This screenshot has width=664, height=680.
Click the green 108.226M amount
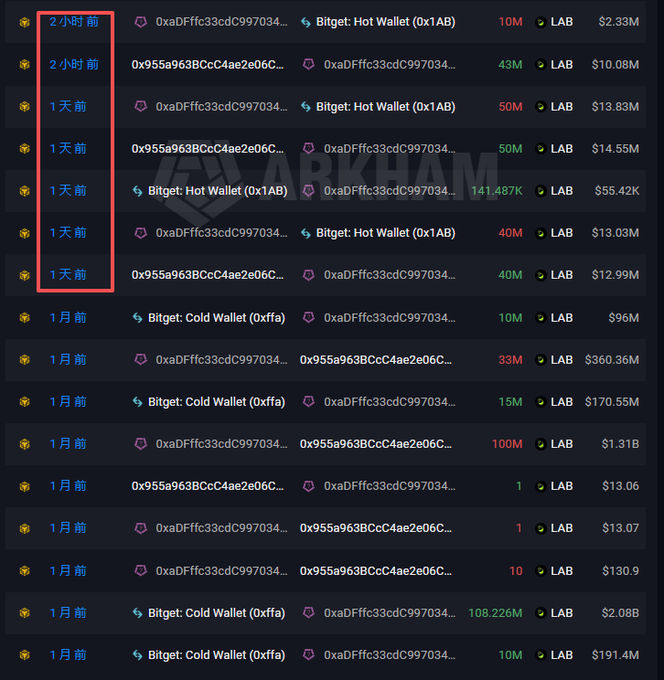[495, 613]
